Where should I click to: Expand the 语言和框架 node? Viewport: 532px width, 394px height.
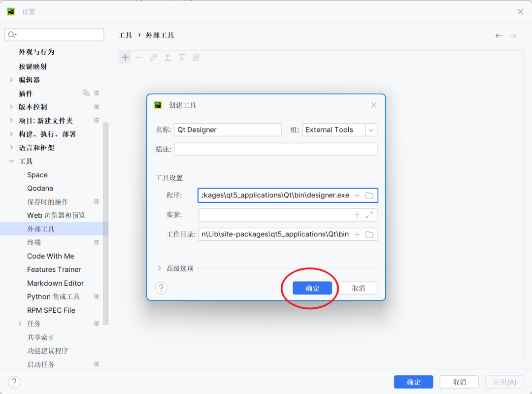tap(11, 148)
